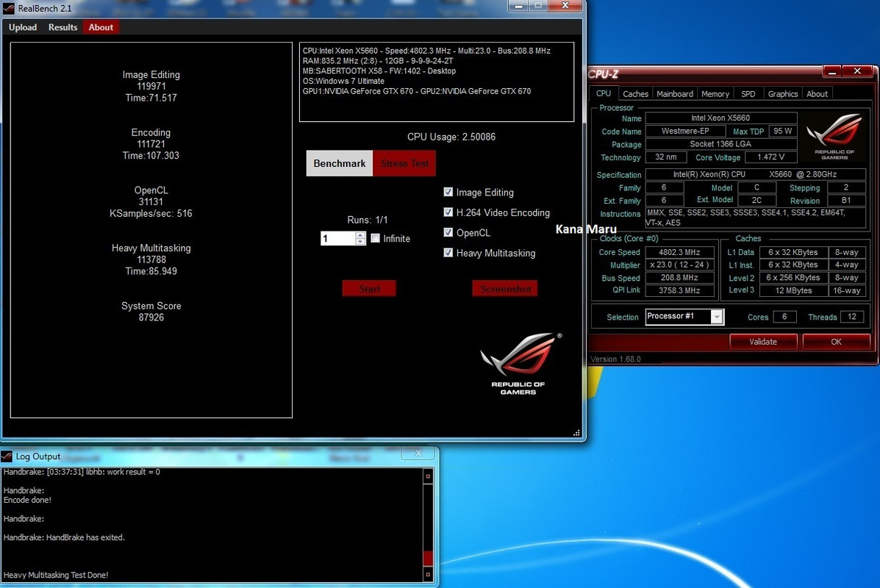This screenshot has width=880, height=588.
Task: Click the RealBench title bar app icon
Action: point(8,8)
